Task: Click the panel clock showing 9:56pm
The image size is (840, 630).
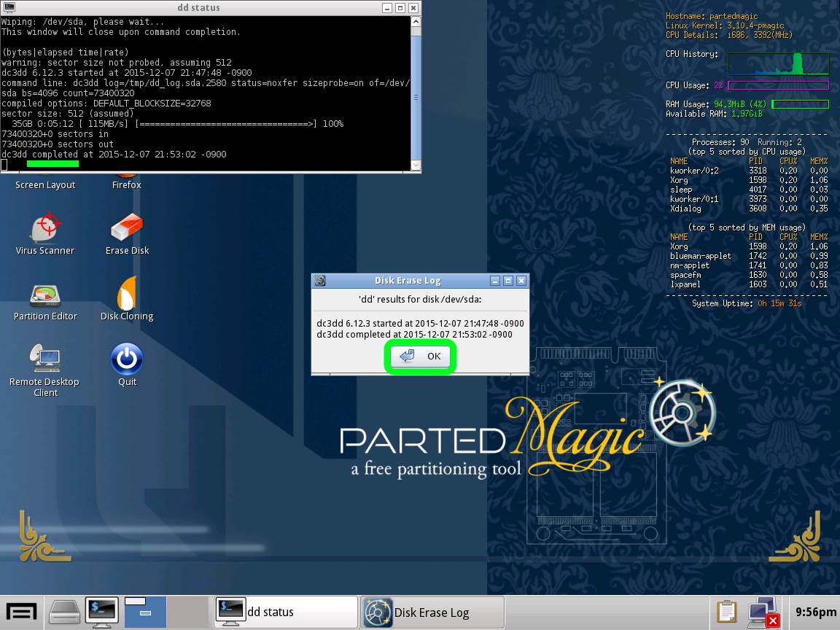Action: pyautogui.click(x=815, y=612)
